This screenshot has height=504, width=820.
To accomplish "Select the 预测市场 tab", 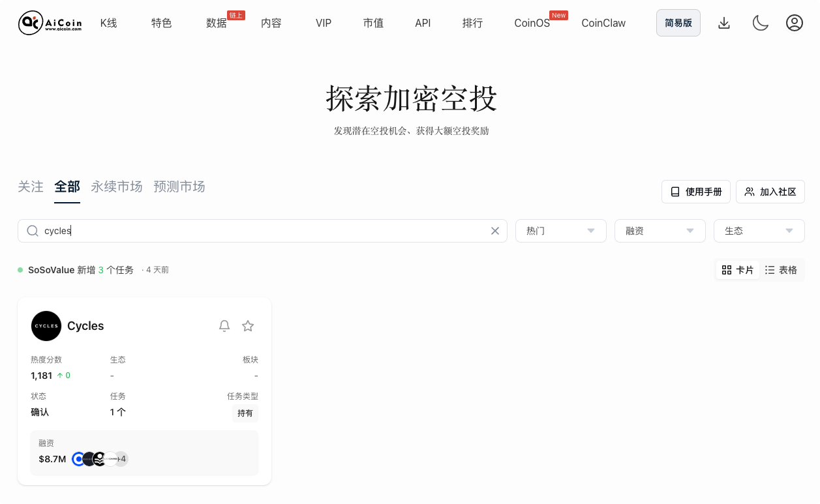I will (179, 186).
